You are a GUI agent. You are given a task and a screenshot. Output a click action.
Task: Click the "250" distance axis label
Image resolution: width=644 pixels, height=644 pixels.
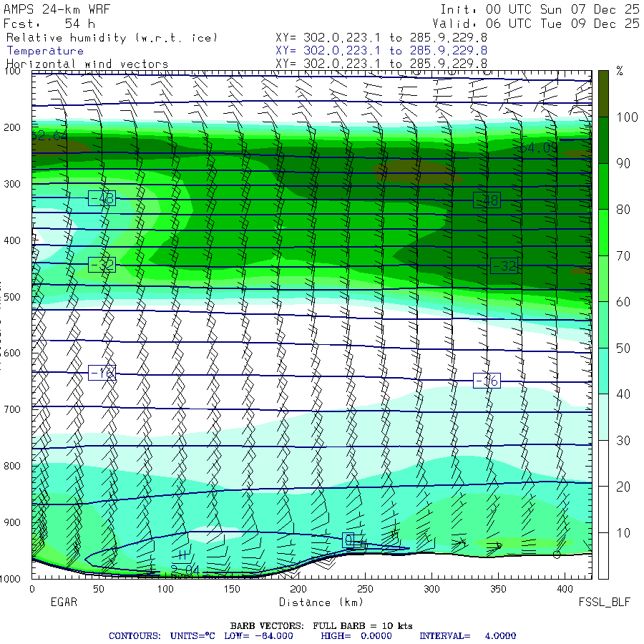coord(365,589)
